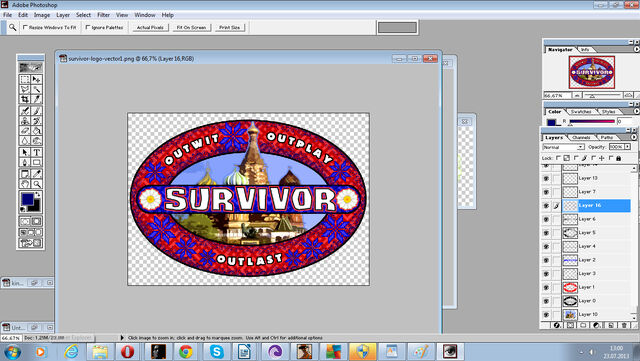Select the Hand tool
The width and height of the screenshot is (640, 361).
click(x=25, y=184)
